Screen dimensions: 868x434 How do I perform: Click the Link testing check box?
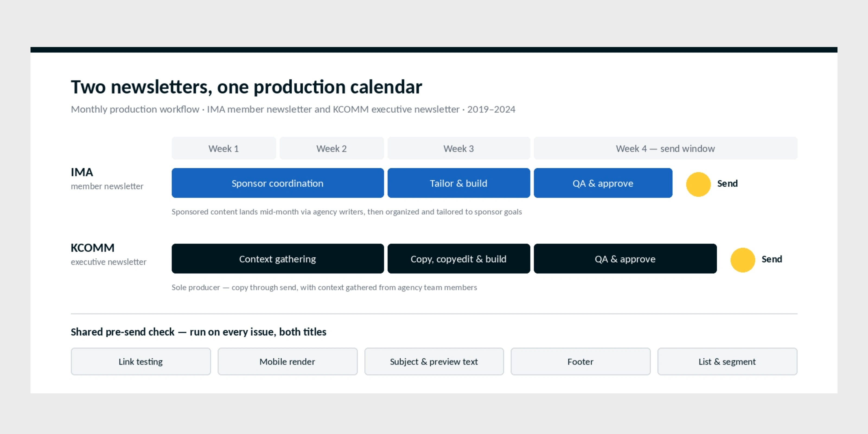tap(141, 361)
